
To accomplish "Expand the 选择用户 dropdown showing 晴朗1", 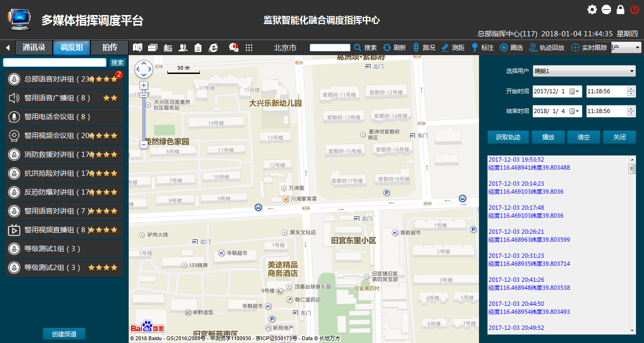I will click(x=584, y=71).
